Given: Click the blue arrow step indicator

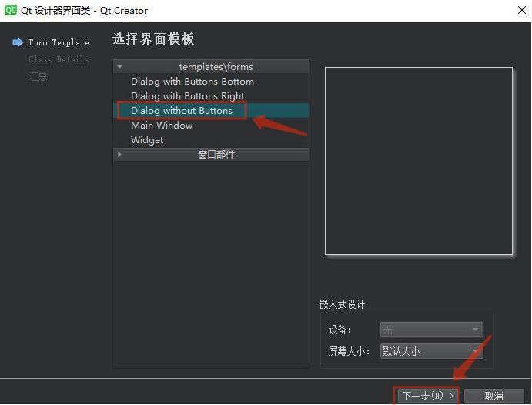Looking at the screenshot, I should (18, 42).
